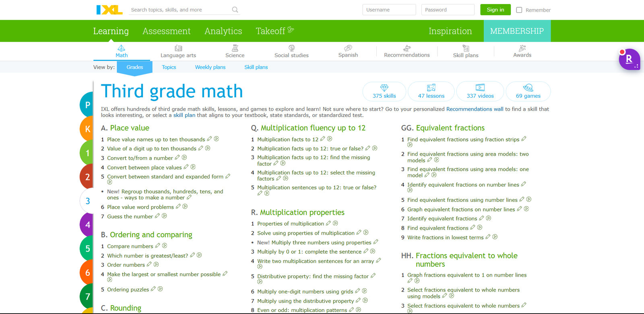Viewport: 644px width, 314px height.
Task: Select the Pre-K grade circle P
Action: pos(87,105)
